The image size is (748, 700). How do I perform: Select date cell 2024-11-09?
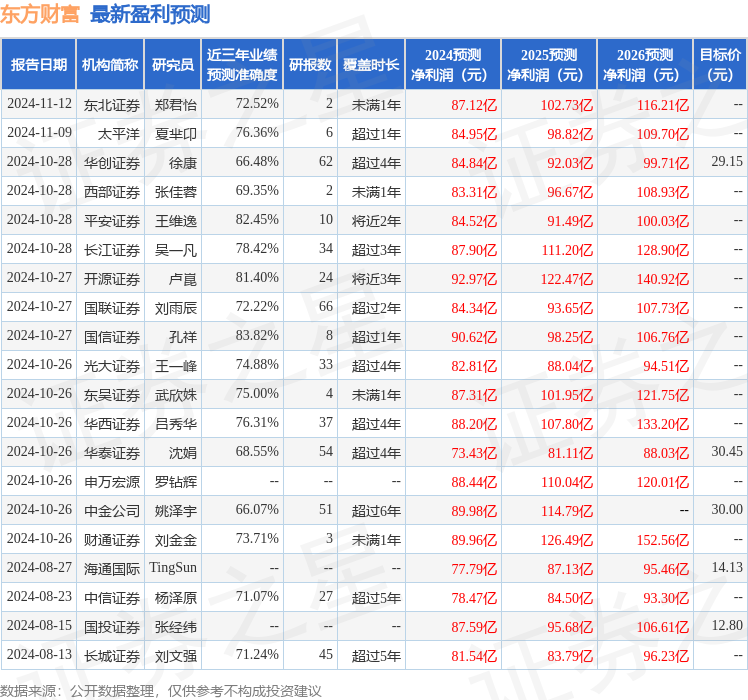point(39,133)
